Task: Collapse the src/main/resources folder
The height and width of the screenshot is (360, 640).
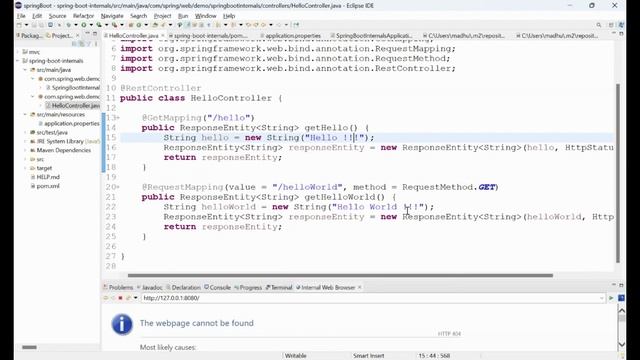Action: [25, 115]
